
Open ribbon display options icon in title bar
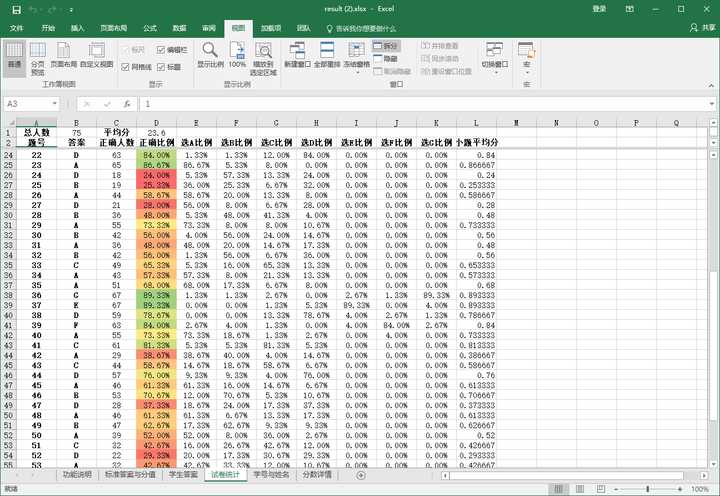tap(630, 9)
